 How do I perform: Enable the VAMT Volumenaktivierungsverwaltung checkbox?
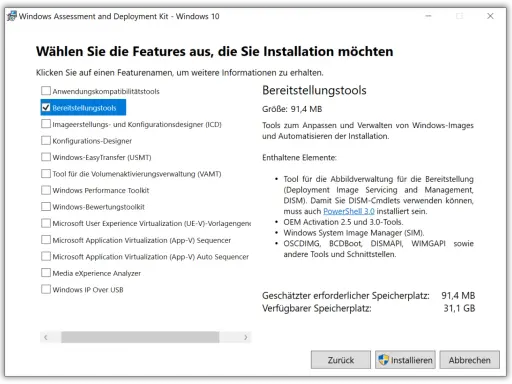click(x=46, y=173)
